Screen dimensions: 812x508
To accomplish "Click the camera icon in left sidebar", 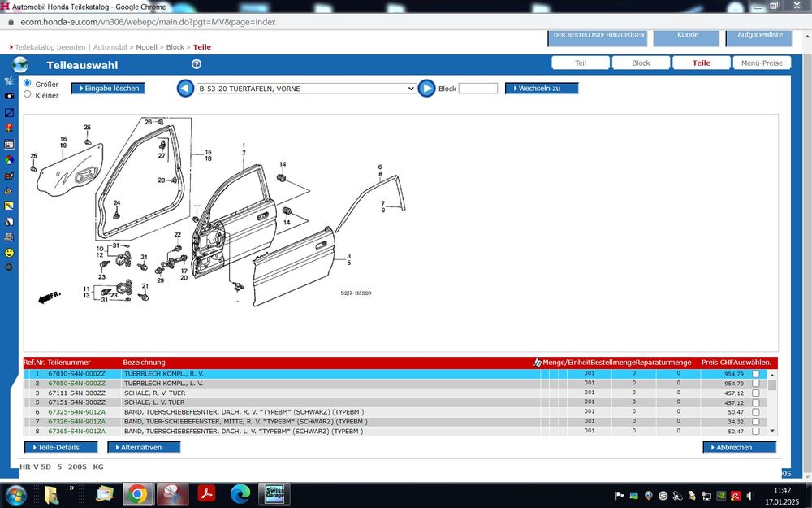I will pyautogui.click(x=9, y=96).
